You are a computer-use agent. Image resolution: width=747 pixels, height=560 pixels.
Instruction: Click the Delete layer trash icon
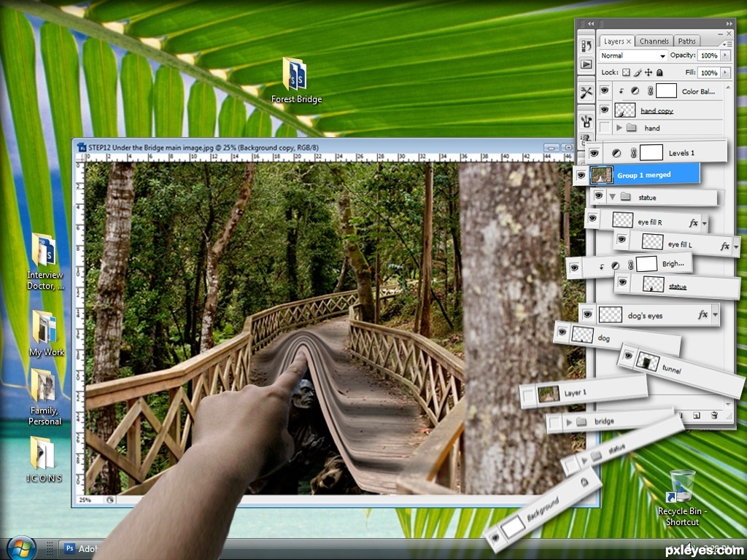coord(714,415)
